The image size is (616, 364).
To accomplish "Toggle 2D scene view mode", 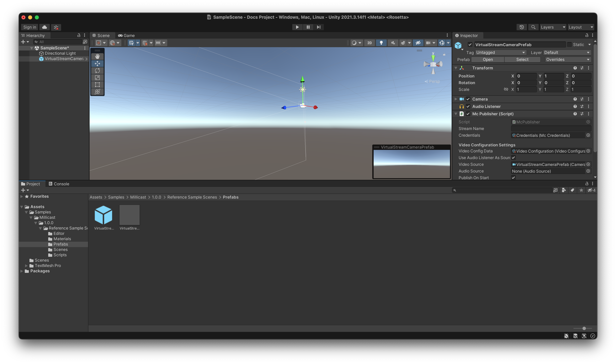I will tap(369, 43).
